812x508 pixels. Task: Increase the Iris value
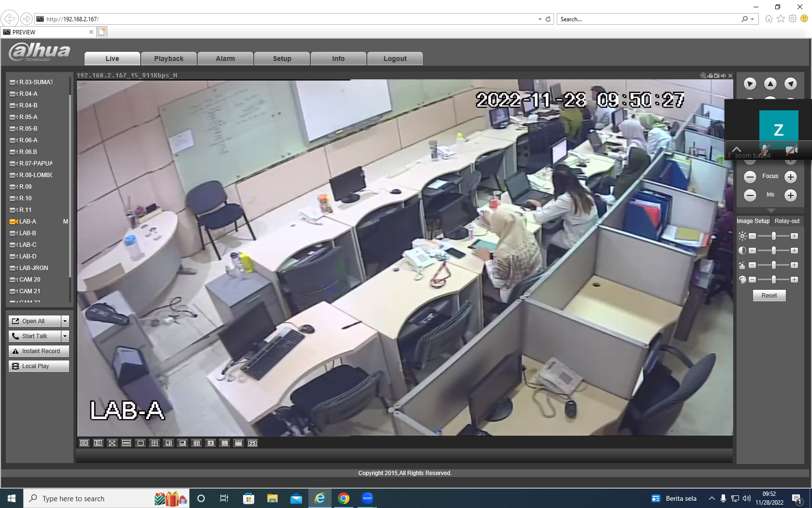tap(791, 195)
